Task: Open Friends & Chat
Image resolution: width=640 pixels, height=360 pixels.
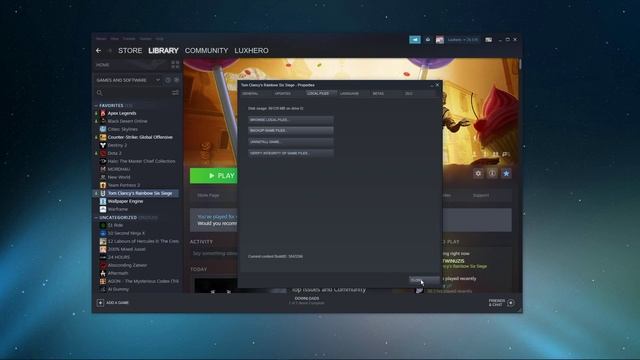Action: (501, 303)
